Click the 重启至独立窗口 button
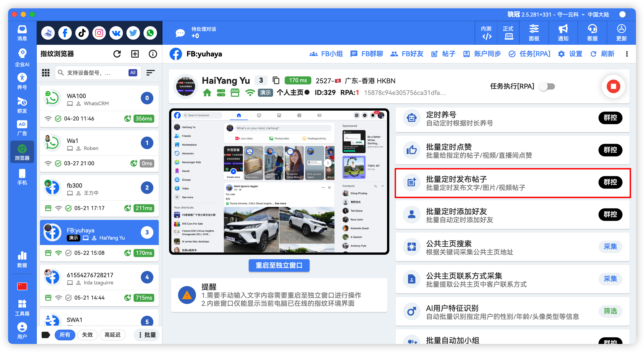This screenshot has height=352, width=644. [x=279, y=265]
